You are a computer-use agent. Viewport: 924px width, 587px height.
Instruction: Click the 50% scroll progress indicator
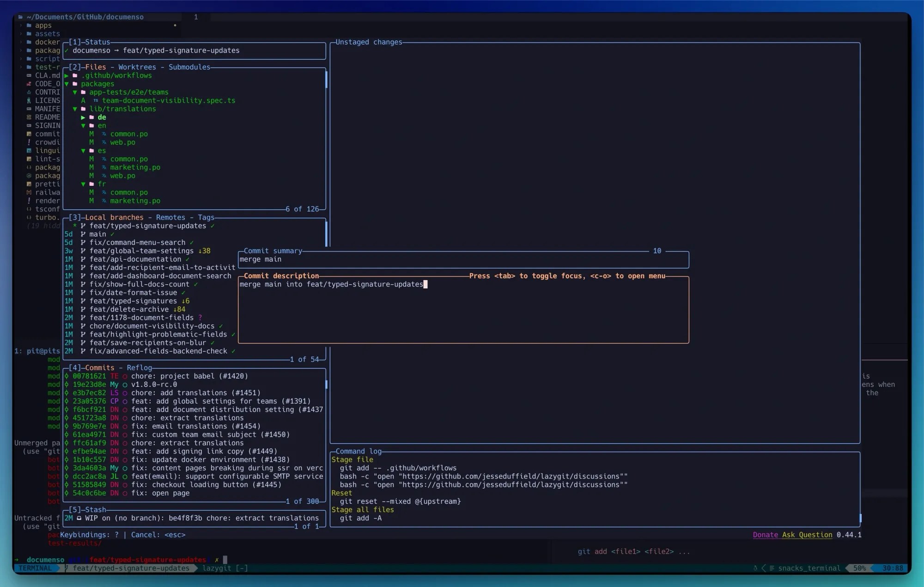[859, 568]
